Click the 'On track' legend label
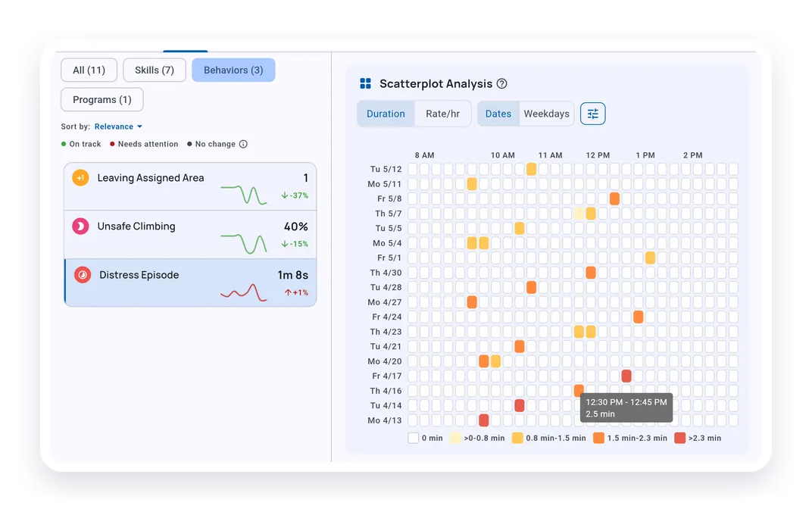Screen dimensions: 812x512 click(85, 144)
